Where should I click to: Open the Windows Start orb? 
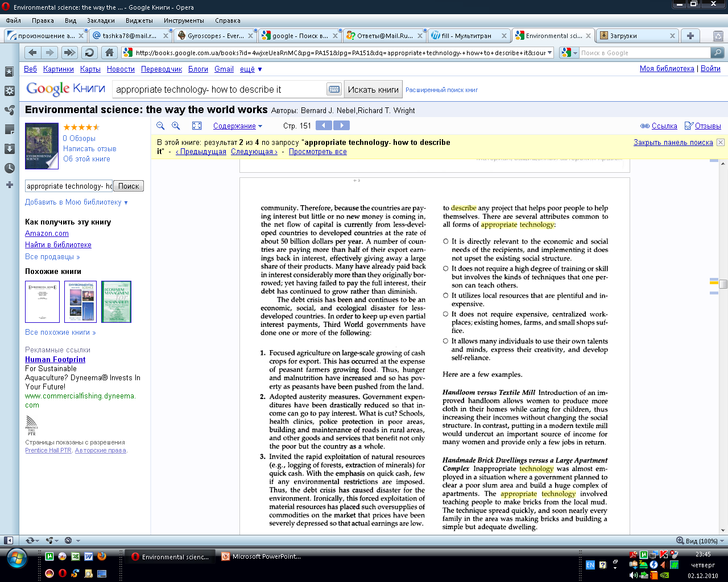point(16,558)
